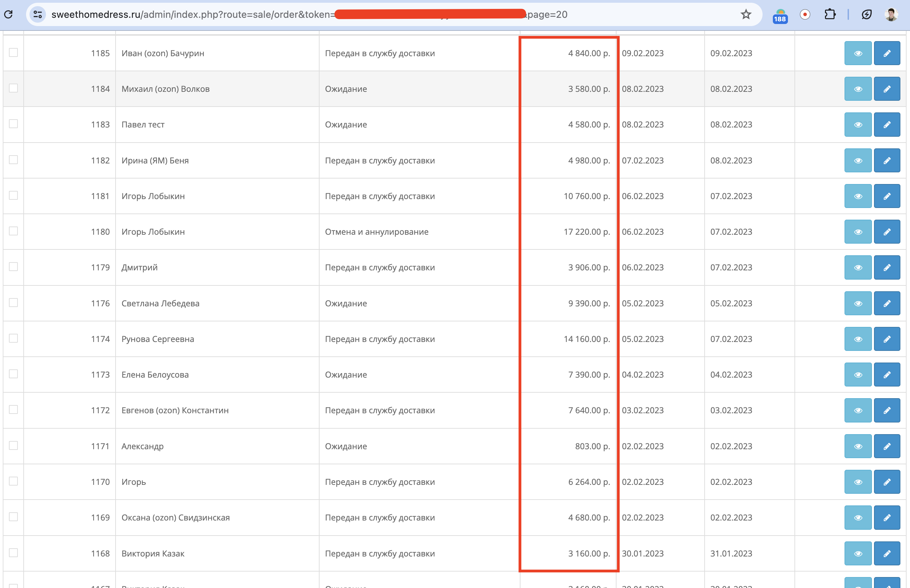The width and height of the screenshot is (910, 588).
Task: Toggle the checkbox for order 1169
Action: [x=13, y=517]
